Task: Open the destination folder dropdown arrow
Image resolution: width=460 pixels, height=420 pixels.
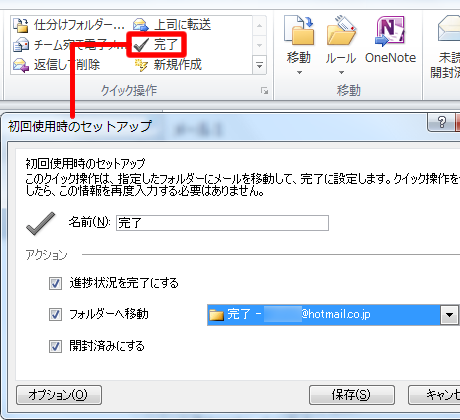Action: [x=449, y=315]
